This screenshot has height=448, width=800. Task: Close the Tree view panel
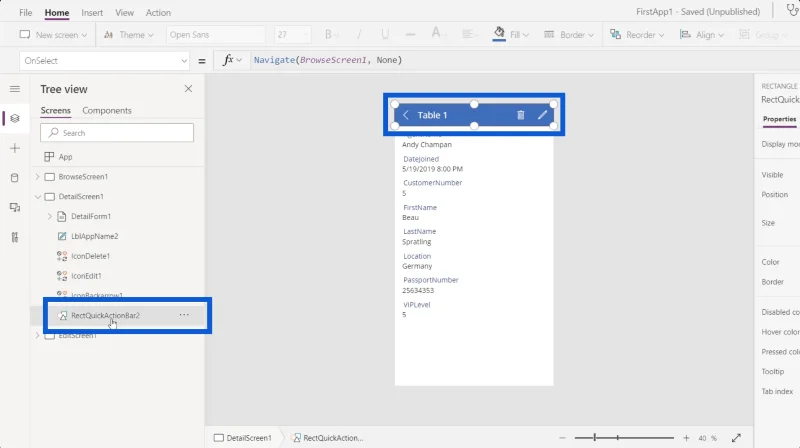(x=188, y=89)
